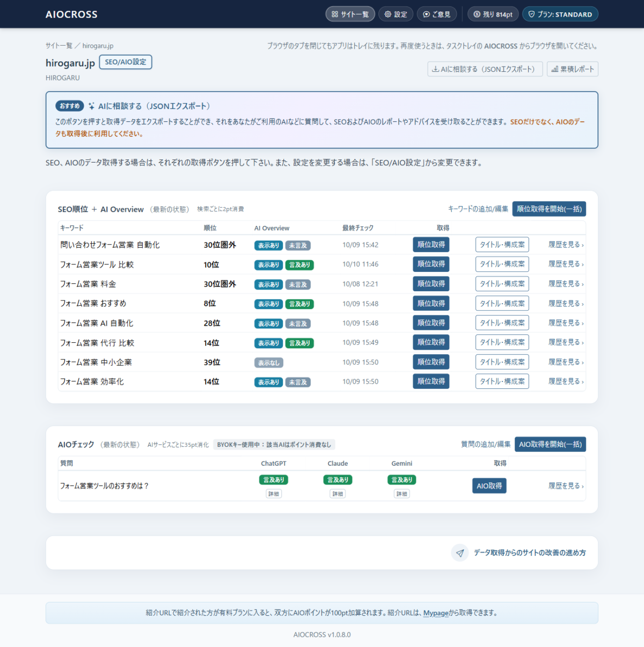Click 順位取得 for フォーム営業 おすすめ
The width and height of the screenshot is (644, 647).
[x=431, y=303]
